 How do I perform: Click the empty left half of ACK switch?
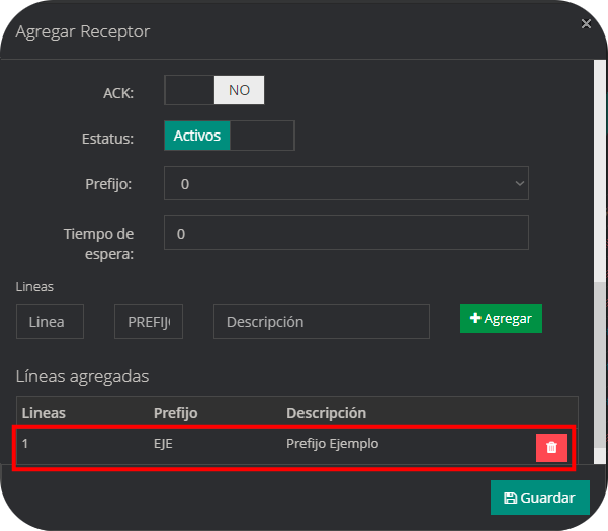click(x=189, y=90)
